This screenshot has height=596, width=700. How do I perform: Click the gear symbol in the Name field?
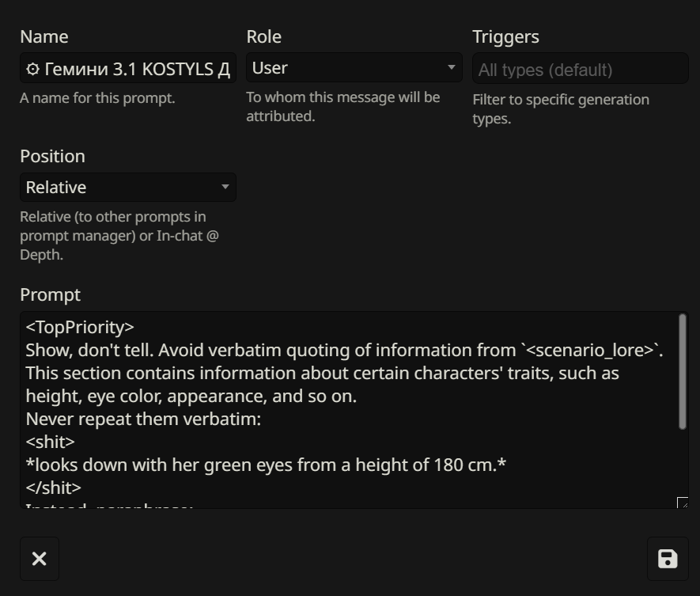click(32, 70)
